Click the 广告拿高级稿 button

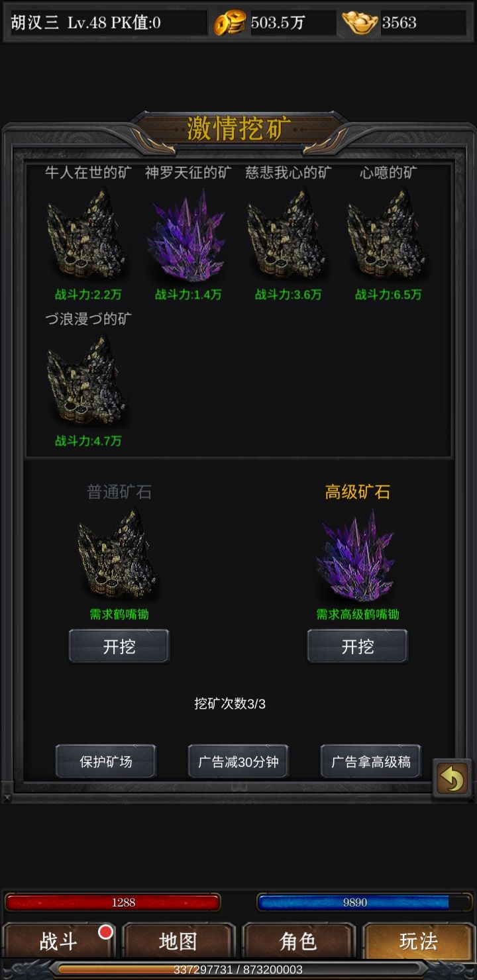tap(371, 761)
